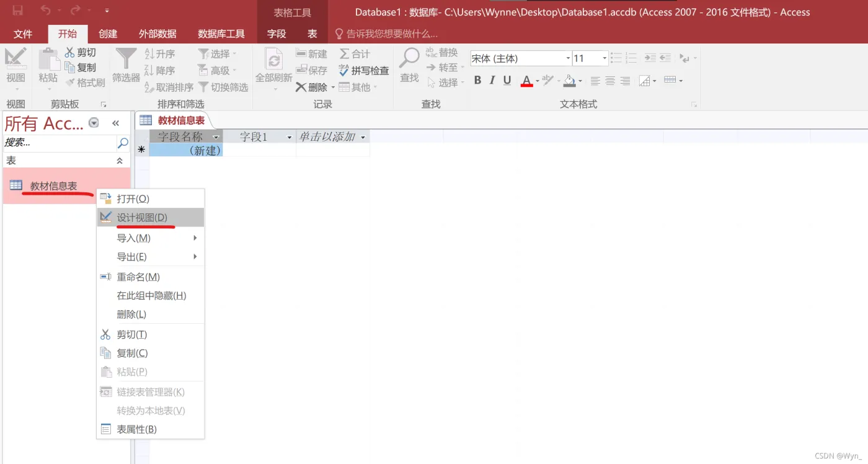The width and height of the screenshot is (868, 464).
Task: Click 取消排序 (Remove Sort)
Action: coord(169,87)
